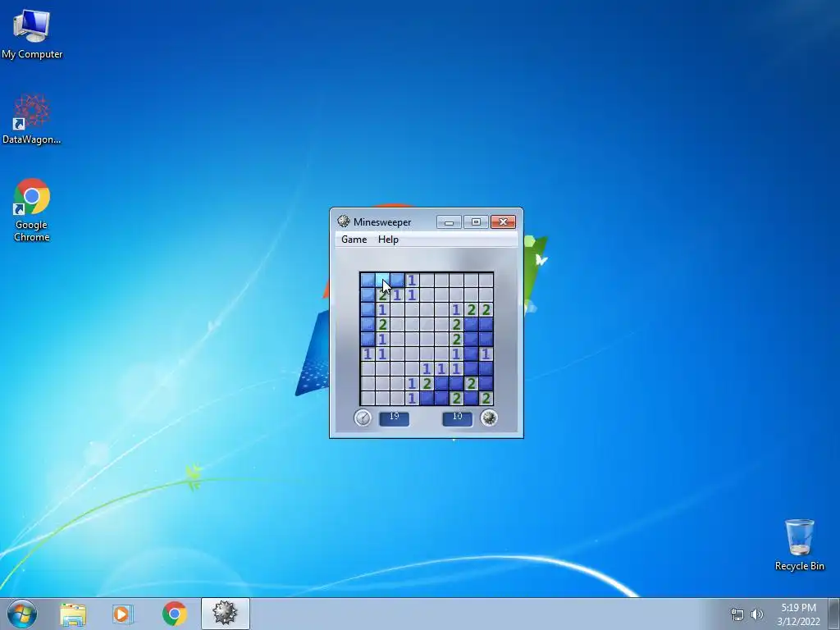Screen dimensions: 840x630
Task: Click the empty tile in the top-right corner
Action: (486, 280)
